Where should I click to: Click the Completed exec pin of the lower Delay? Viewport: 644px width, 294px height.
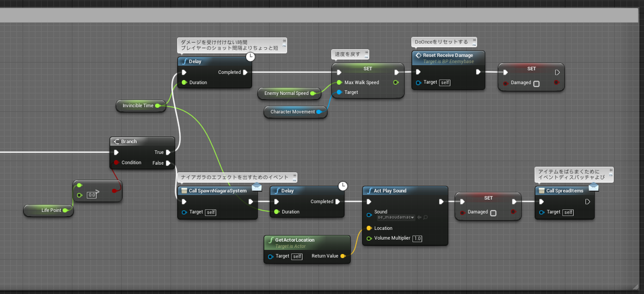tap(338, 202)
